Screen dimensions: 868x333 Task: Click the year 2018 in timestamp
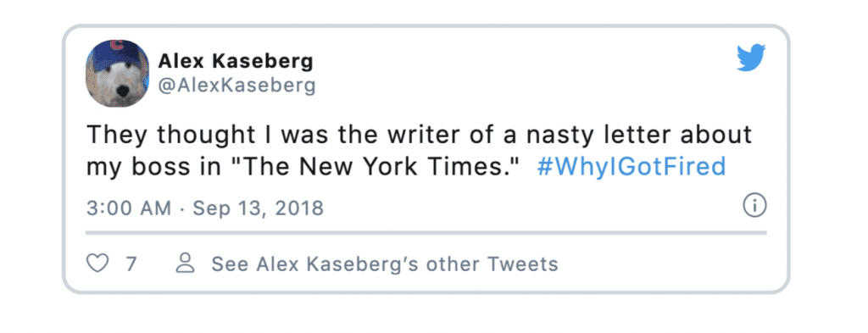(x=299, y=208)
